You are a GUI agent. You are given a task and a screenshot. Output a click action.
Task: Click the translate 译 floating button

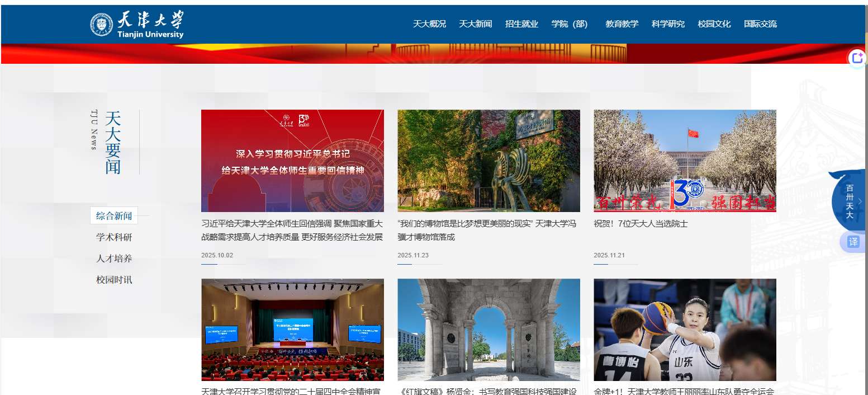coord(853,242)
